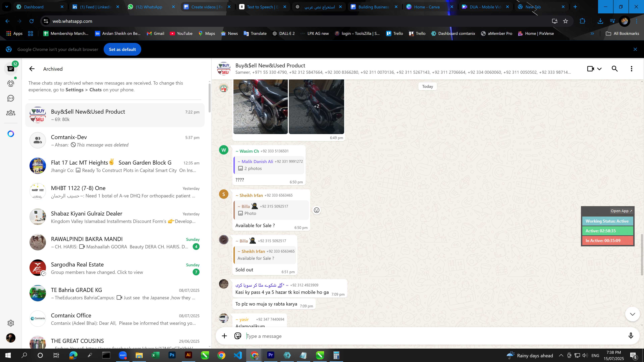Open the All Bookmarks folder

tap(622, 34)
